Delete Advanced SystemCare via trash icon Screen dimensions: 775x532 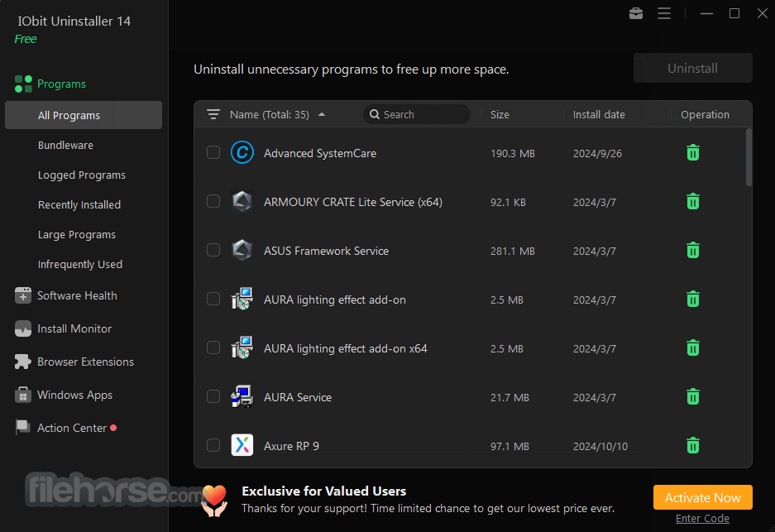pos(693,152)
